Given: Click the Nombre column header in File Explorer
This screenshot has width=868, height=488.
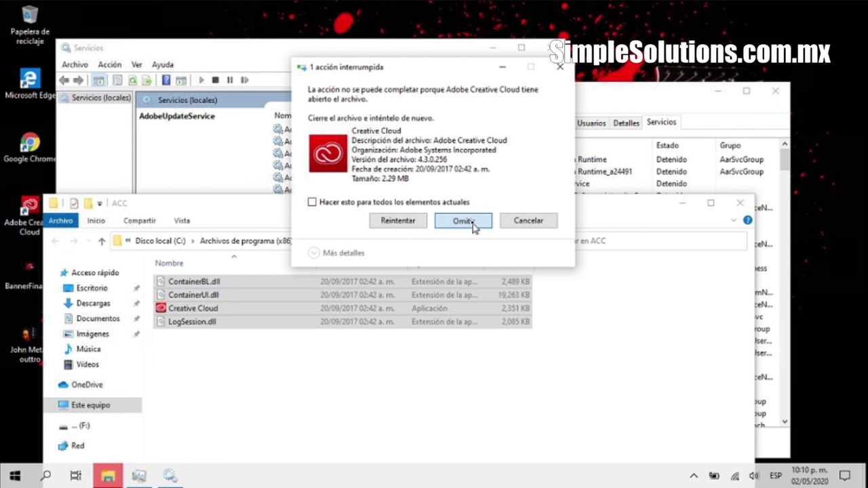Looking at the screenshot, I should pos(169,263).
